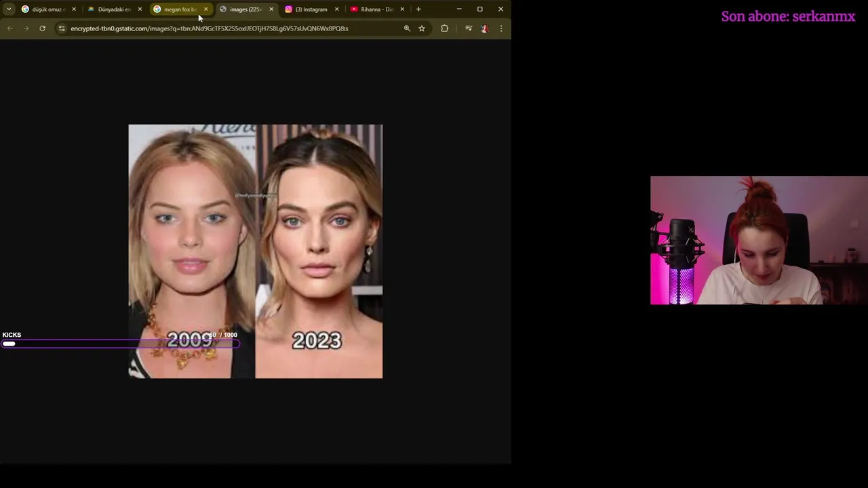
Task: Open the Chrome profile avatar
Action: pyautogui.click(x=484, y=28)
